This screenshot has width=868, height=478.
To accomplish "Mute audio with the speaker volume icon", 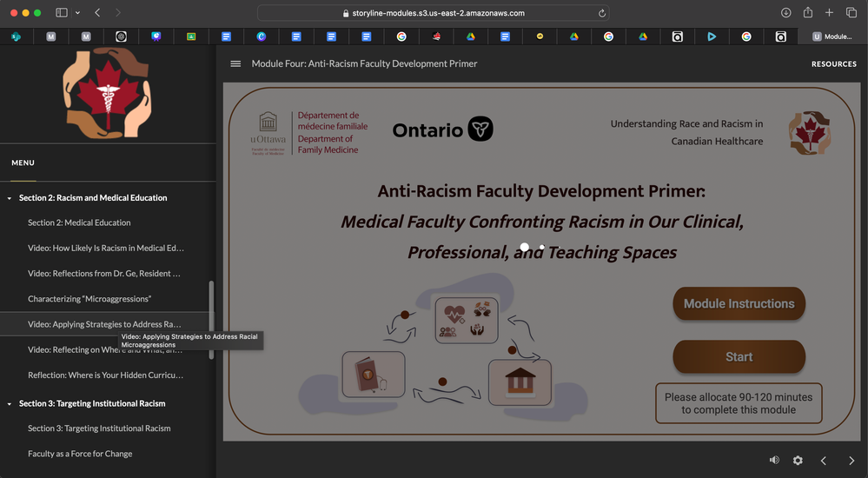I will tap(774, 461).
